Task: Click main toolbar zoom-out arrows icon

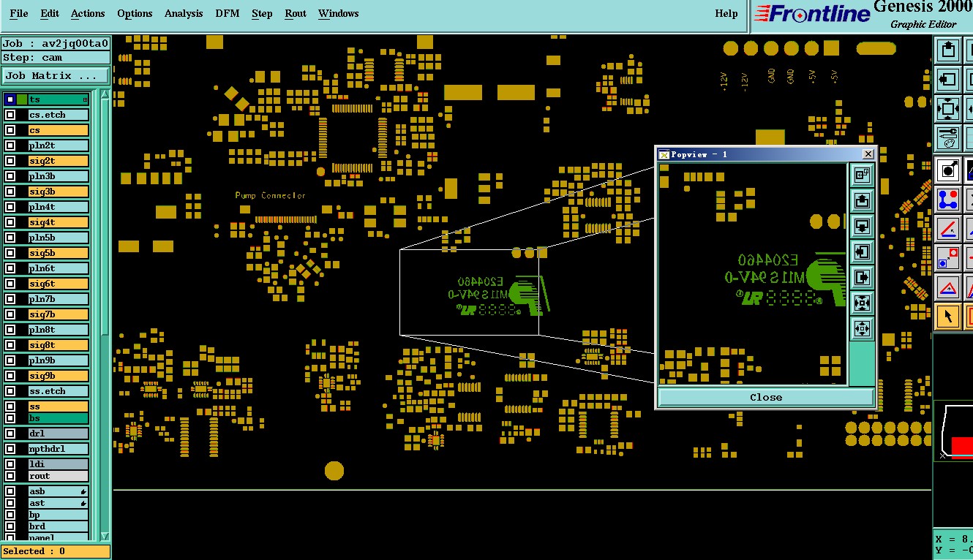Action: coord(948,108)
